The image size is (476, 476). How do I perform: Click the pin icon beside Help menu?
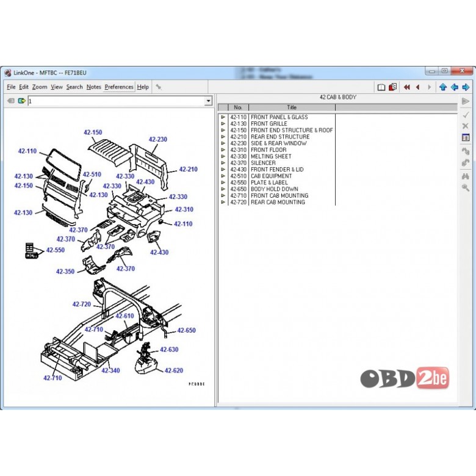coord(159,87)
